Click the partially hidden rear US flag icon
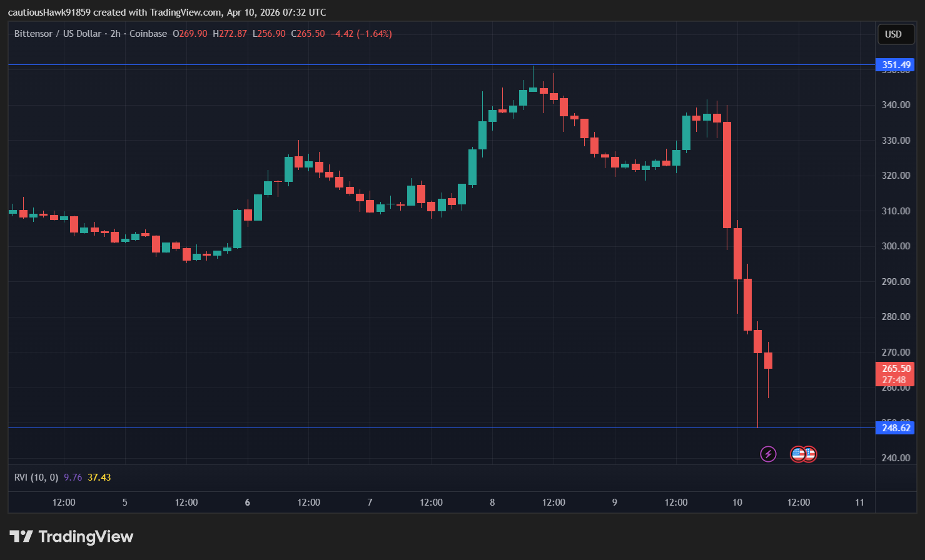The image size is (925, 560). [812, 454]
